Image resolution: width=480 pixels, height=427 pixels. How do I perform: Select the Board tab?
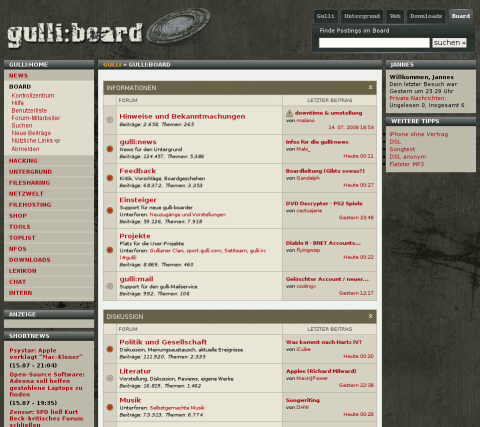(x=461, y=16)
